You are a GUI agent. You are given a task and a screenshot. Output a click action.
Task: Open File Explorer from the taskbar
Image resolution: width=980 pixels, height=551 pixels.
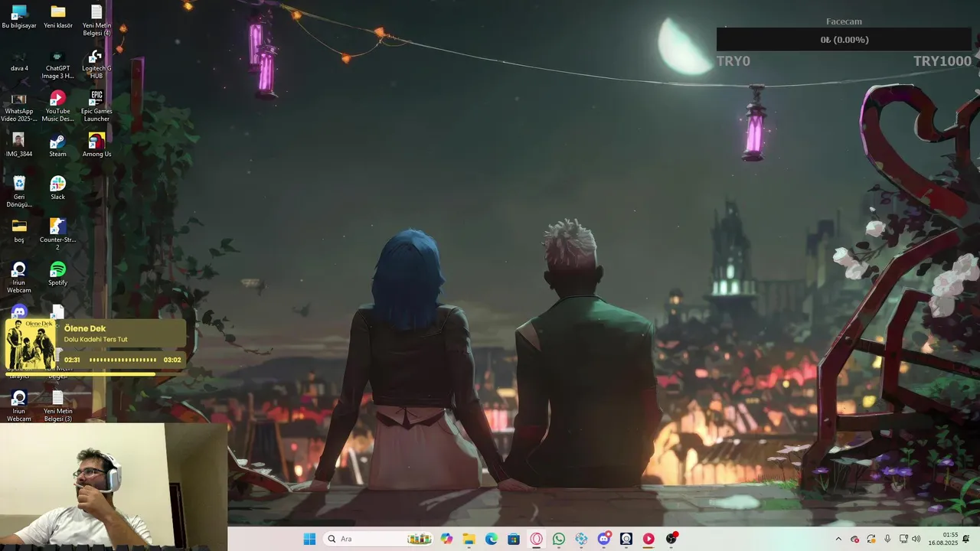(469, 539)
